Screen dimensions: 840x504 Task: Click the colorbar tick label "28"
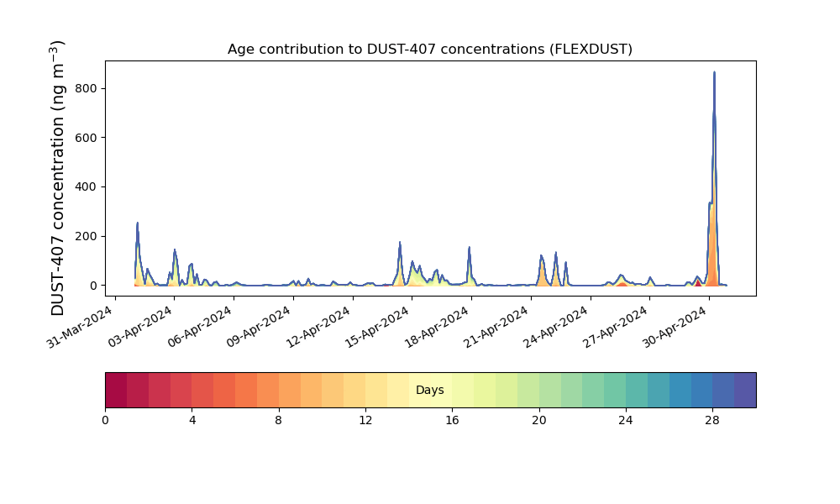[x=712, y=421]
